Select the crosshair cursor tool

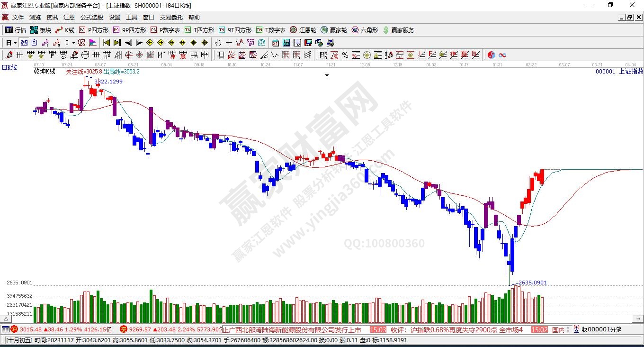click(x=229, y=43)
